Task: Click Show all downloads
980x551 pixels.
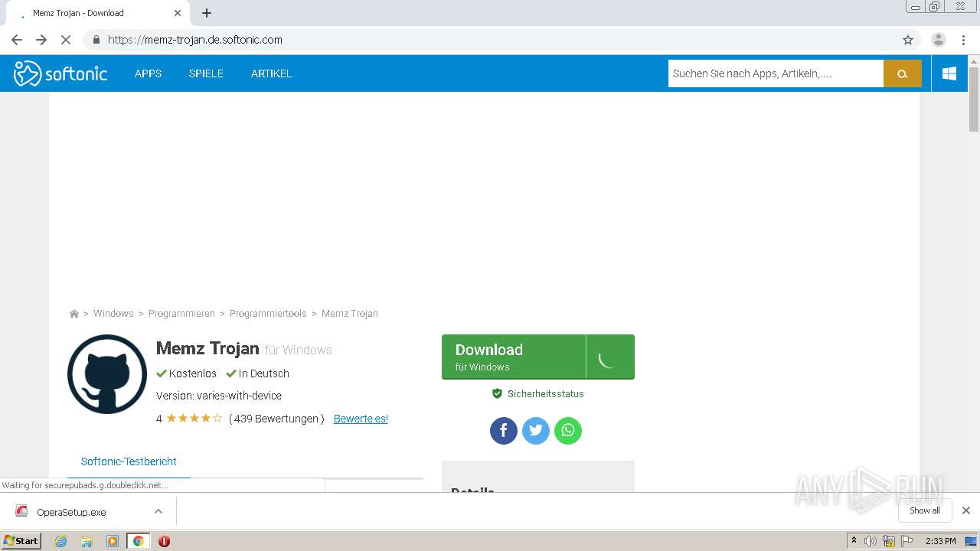Action: click(925, 510)
